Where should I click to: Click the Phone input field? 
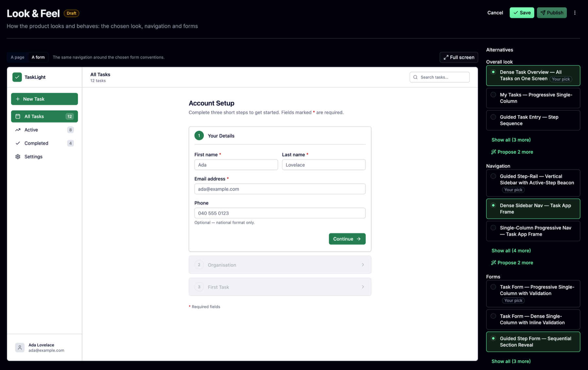[280, 213]
